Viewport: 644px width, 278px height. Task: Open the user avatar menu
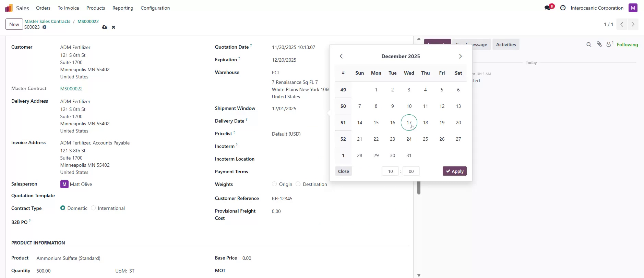click(x=633, y=8)
